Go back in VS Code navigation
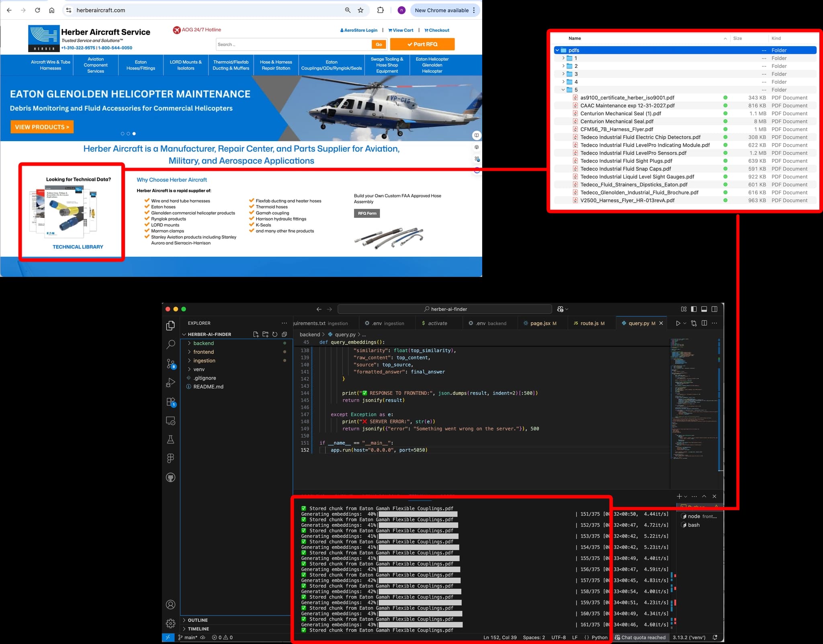 (x=319, y=309)
